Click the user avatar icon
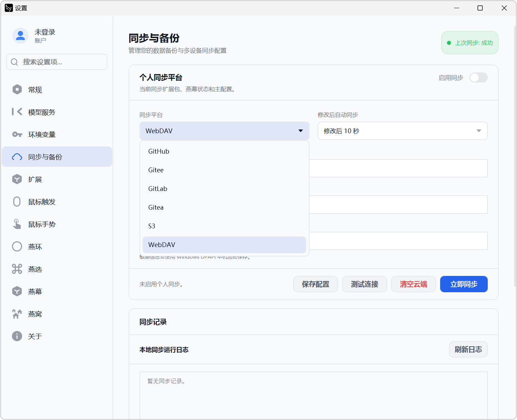 coord(20,36)
